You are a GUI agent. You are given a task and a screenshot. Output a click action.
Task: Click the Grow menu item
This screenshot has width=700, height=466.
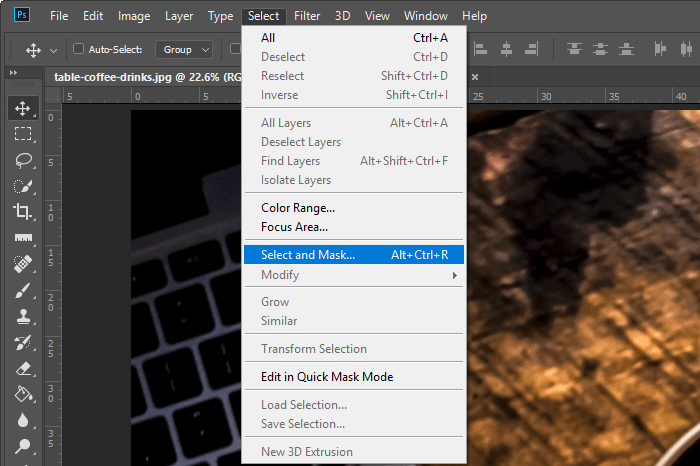pyautogui.click(x=354, y=302)
